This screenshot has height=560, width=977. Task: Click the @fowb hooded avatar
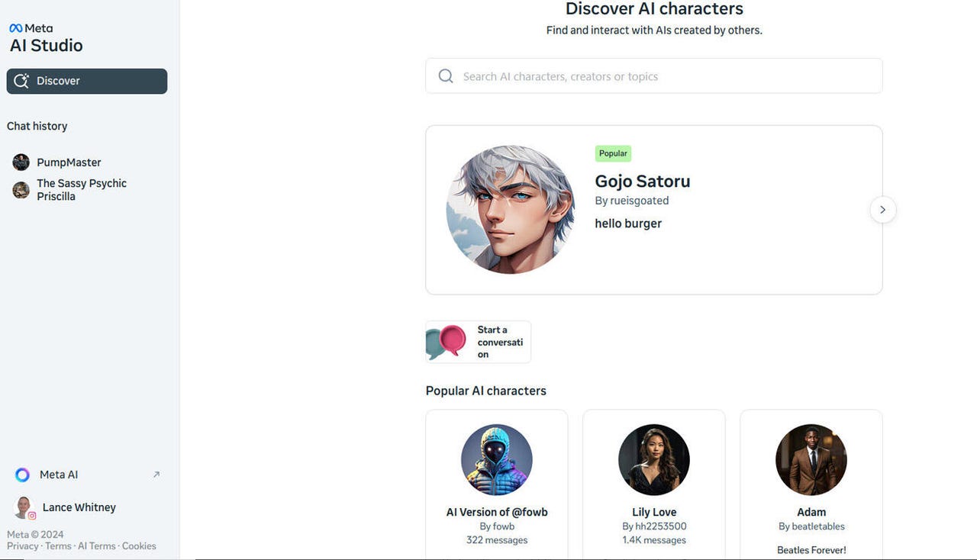pyautogui.click(x=497, y=460)
